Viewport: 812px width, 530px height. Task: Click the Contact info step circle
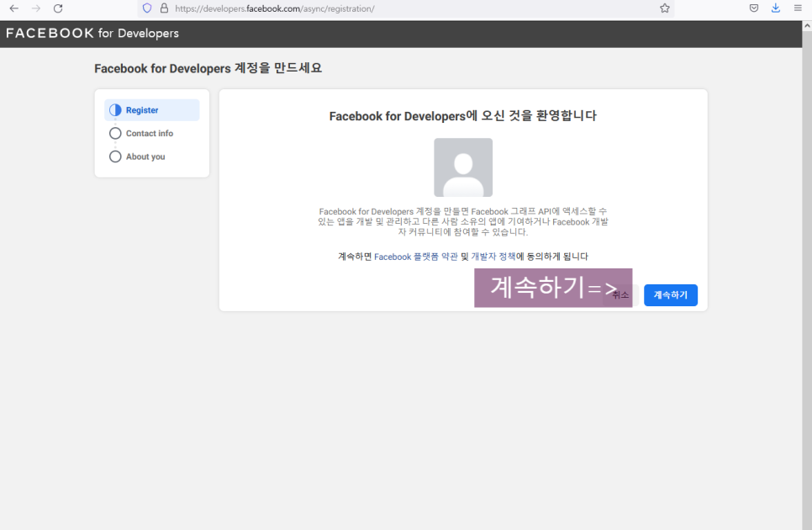click(x=115, y=133)
